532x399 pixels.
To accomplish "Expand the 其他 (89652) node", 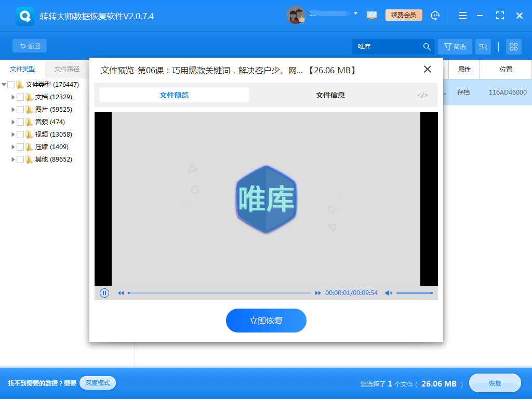I will [13, 159].
